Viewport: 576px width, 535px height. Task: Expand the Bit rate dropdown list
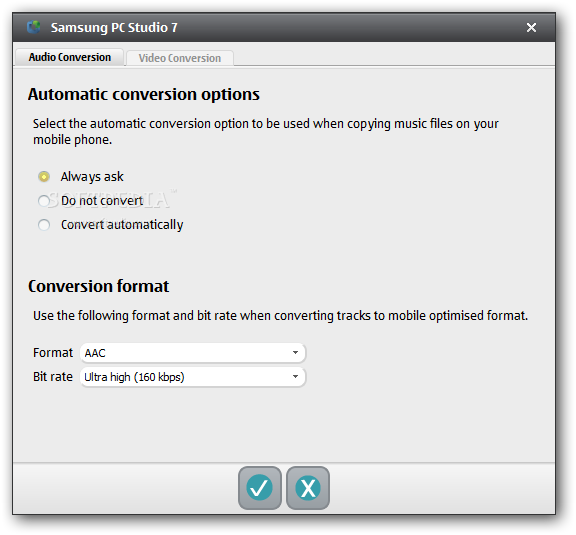click(193, 377)
